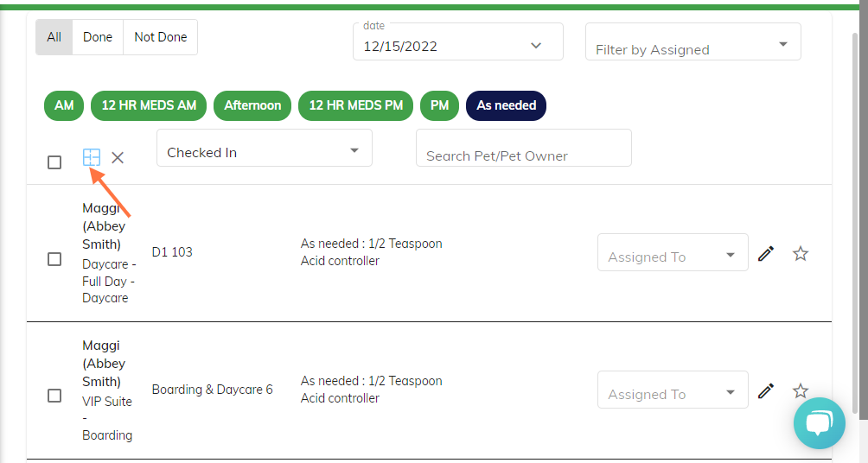This screenshot has width=868, height=463.
Task: Open the date dropdown 12/15/2022
Action: (x=458, y=41)
